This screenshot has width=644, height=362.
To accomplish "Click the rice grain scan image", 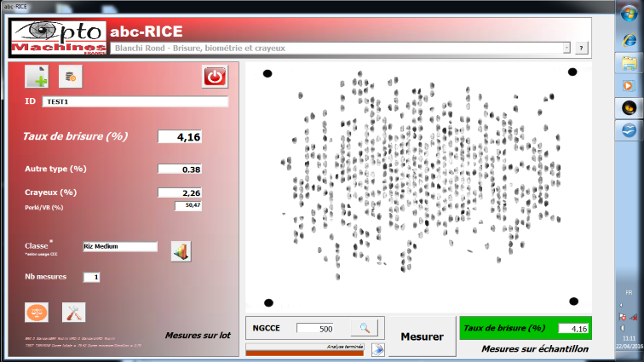I will click(x=418, y=187).
